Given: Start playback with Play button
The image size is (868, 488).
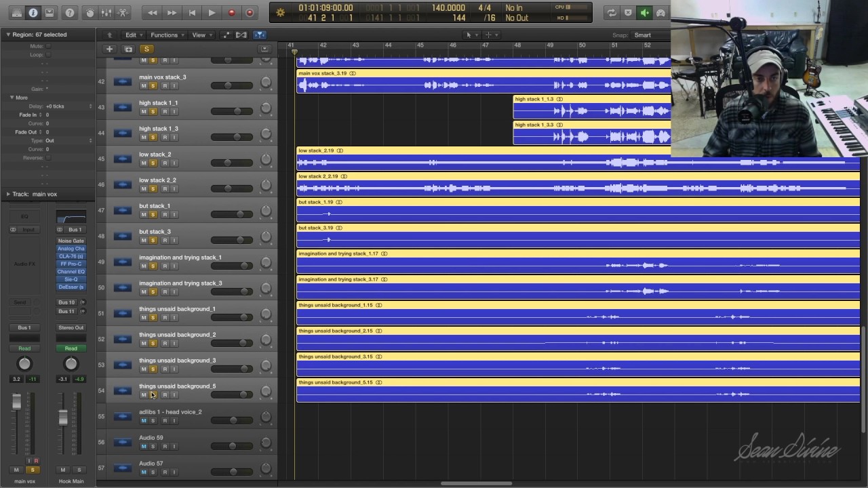Looking at the screenshot, I should point(212,13).
